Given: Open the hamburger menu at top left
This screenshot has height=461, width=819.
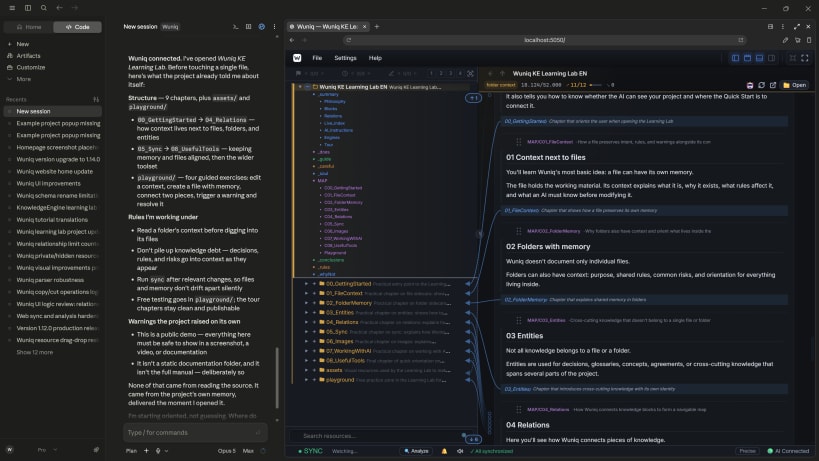Looking at the screenshot, I should click(x=12, y=8).
